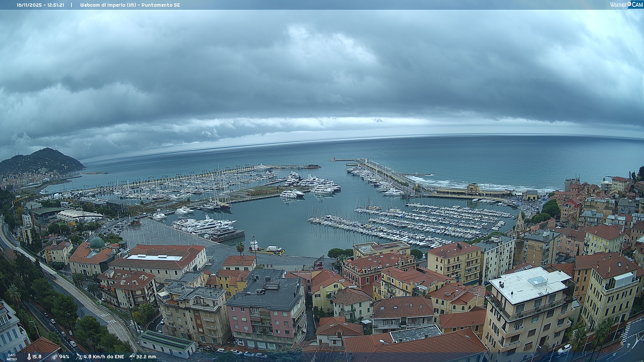644x362 pixels.
Task: Click the 4.8 Km/h da ENE wind reading
Action: (104, 357)
